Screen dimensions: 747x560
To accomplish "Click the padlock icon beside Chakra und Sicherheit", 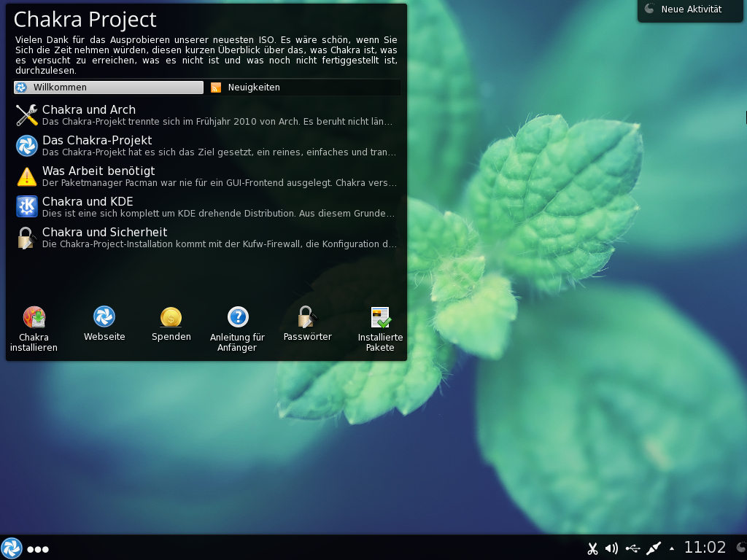I will pos(27,238).
